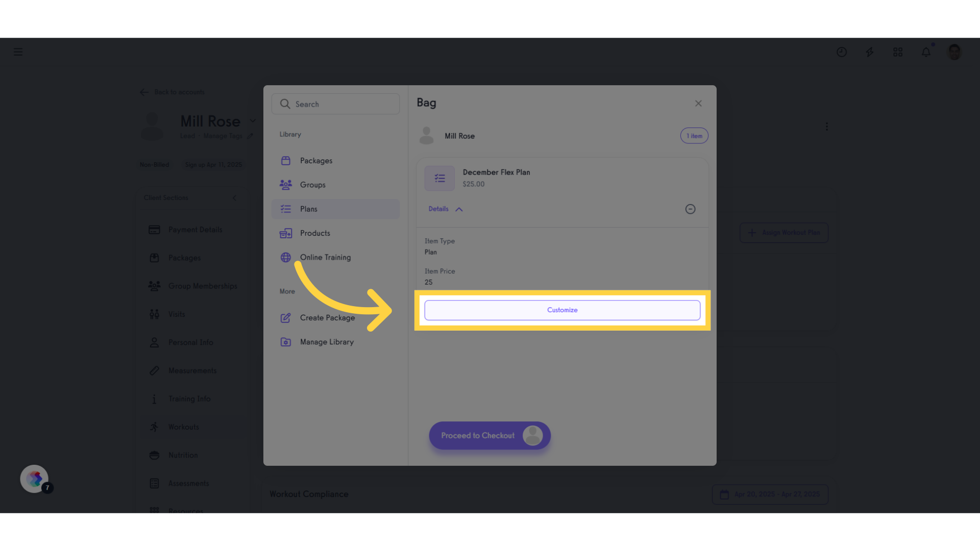Collapse the Client Sections panel
Screen dimensions: 980x551
click(235, 198)
